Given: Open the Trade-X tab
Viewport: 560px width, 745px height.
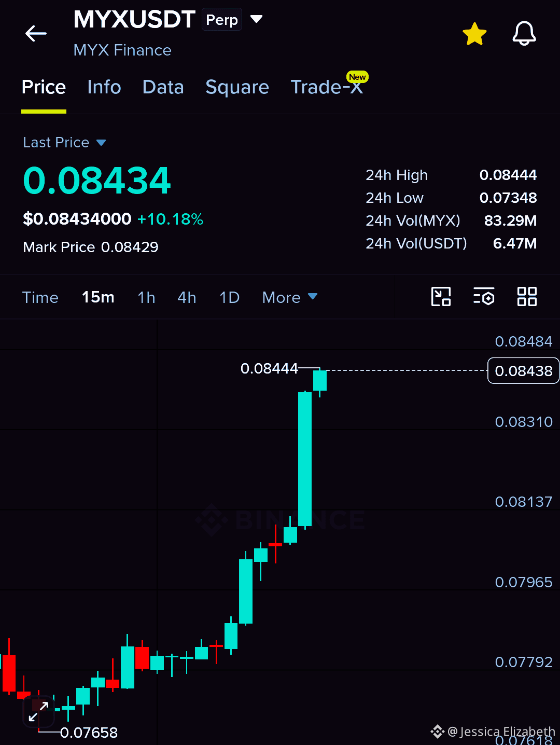Looking at the screenshot, I should (x=327, y=87).
